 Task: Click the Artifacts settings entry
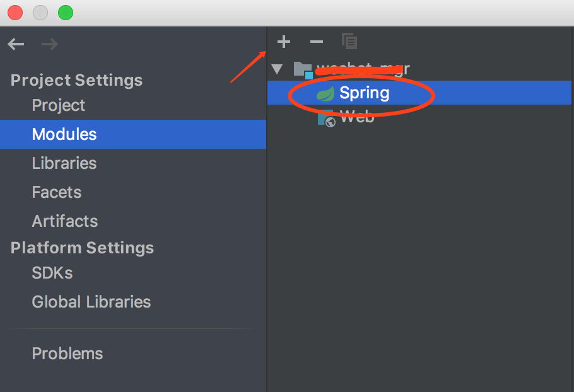[65, 221]
